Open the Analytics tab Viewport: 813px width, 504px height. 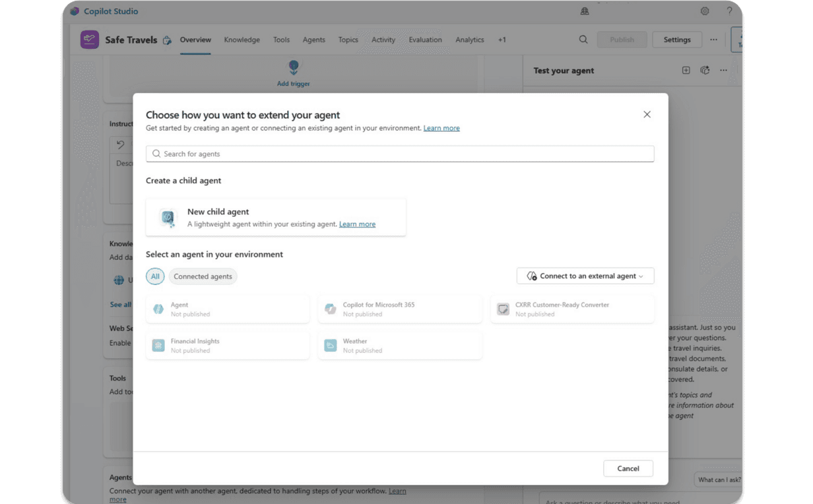pos(469,40)
